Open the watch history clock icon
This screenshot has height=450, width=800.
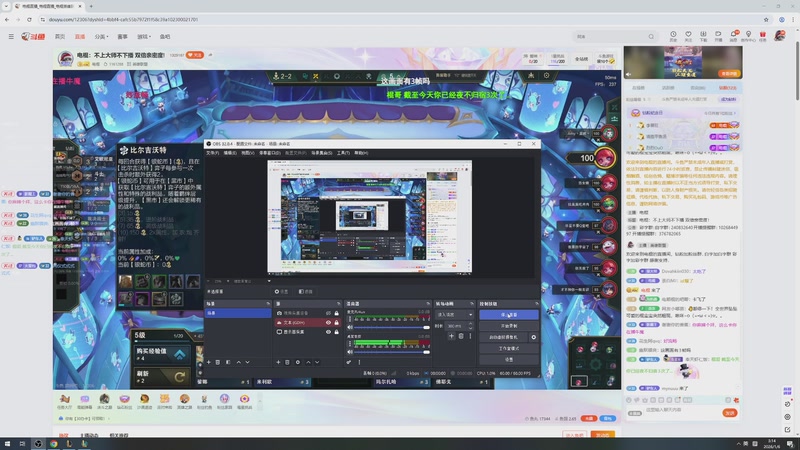click(x=673, y=35)
